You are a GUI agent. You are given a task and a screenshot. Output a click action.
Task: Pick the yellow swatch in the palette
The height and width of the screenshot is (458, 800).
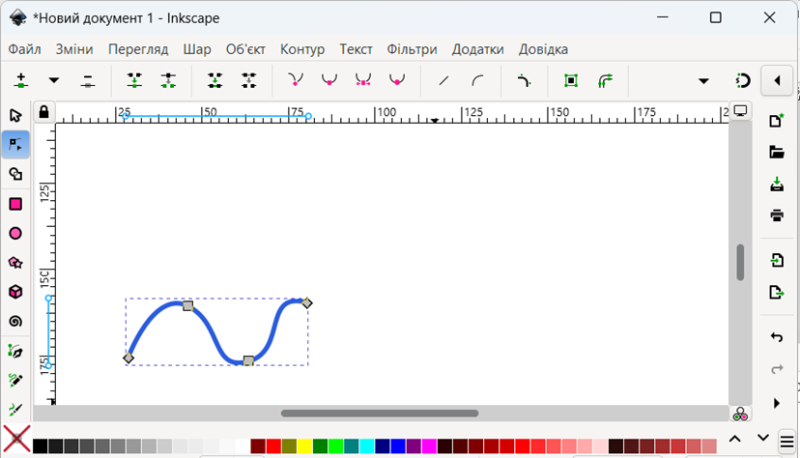[x=305, y=446]
